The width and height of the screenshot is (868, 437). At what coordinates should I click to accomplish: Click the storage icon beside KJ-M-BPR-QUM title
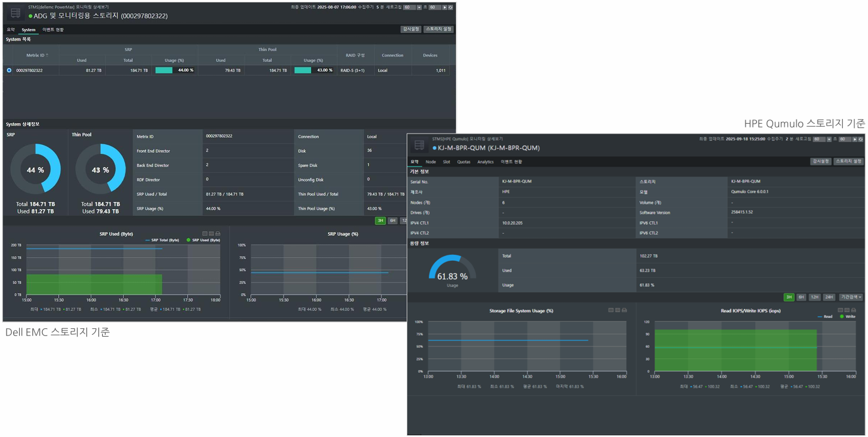[419, 145]
